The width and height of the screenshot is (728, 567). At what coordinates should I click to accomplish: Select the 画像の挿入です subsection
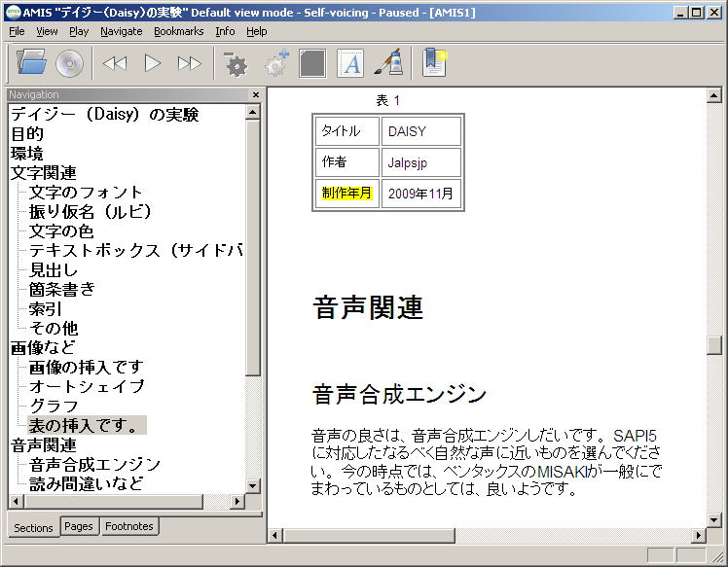click(86, 368)
